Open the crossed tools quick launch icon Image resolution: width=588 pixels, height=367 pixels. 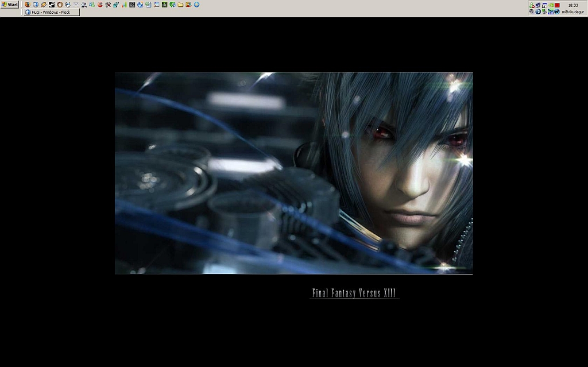[108, 5]
